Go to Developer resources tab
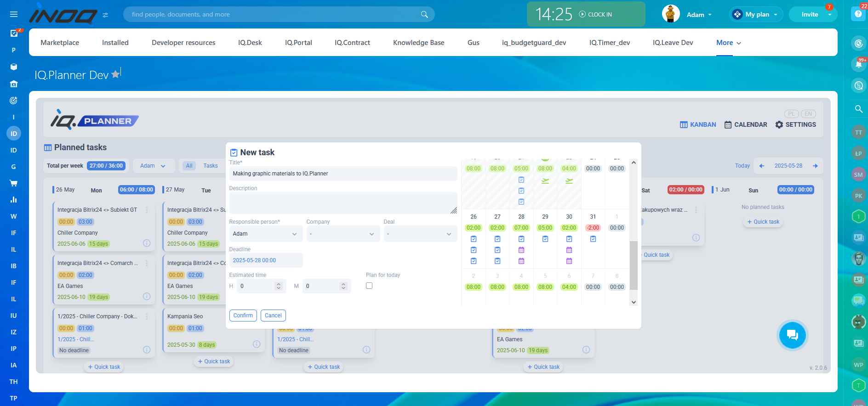The height and width of the screenshot is (406, 868). pos(183,43)
